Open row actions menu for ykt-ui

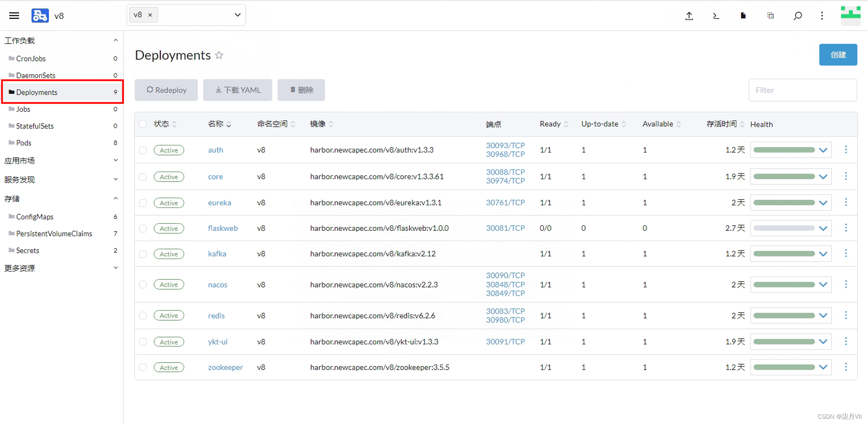tap(846, 341)
